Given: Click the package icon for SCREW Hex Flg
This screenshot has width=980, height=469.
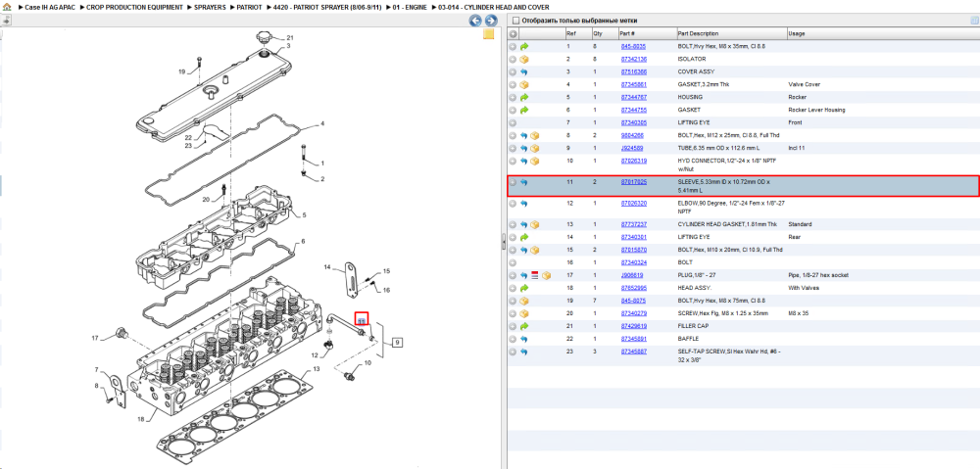Looking at the screenshot, I should click(x=524, y=313).
